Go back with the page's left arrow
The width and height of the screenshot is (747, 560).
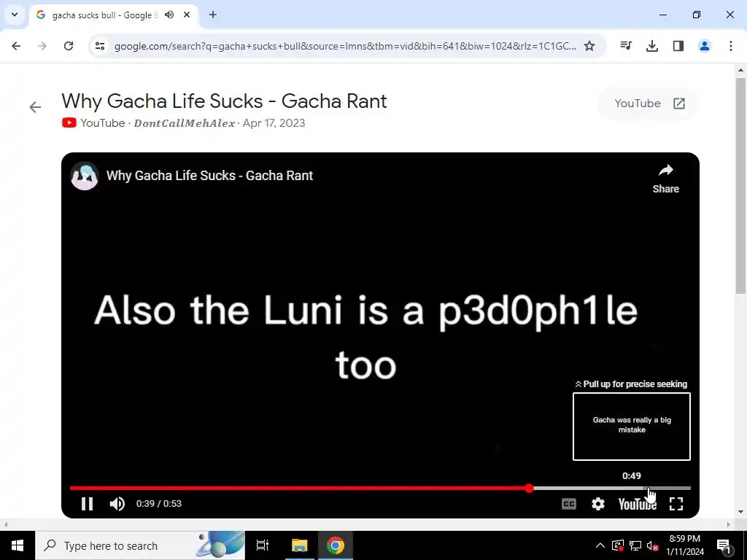point(35,107)
